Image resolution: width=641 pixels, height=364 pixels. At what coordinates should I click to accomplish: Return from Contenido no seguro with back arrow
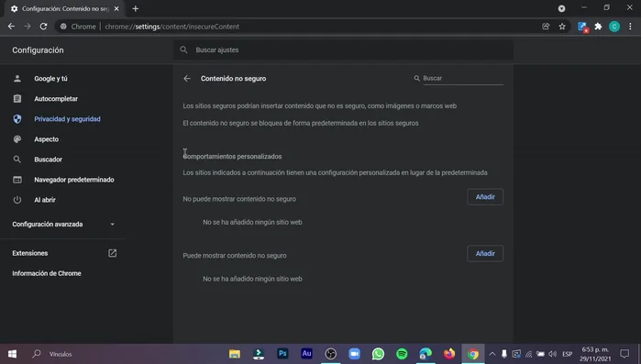coord(187,79)
